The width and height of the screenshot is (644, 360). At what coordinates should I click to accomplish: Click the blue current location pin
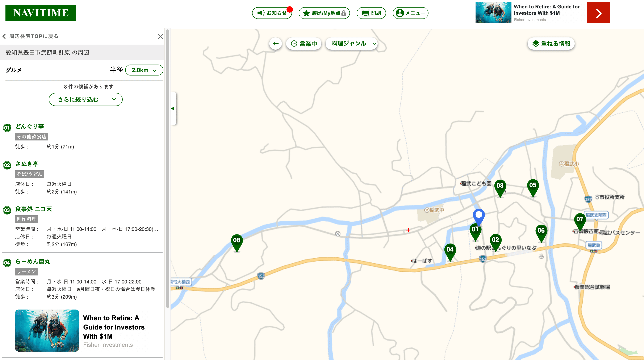(478, 216)
